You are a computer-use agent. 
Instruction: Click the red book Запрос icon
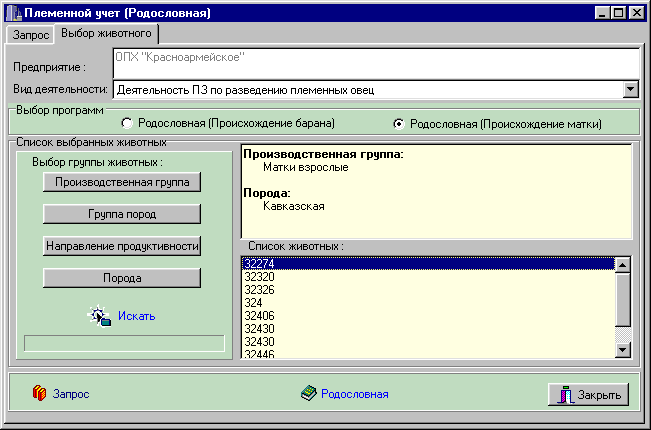[x=39, y=394]
